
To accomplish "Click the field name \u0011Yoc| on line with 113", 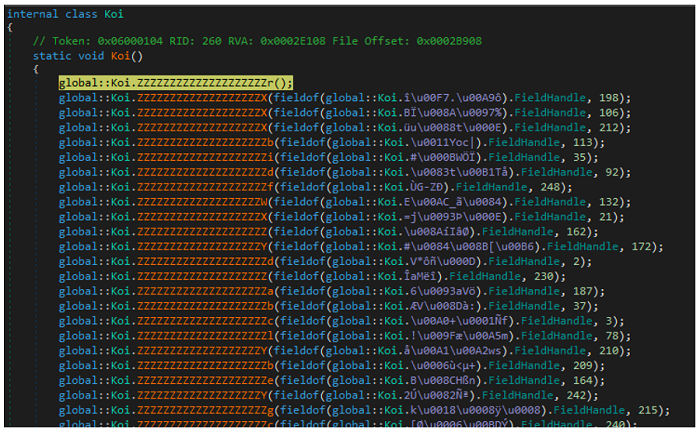I will (443, 142).
